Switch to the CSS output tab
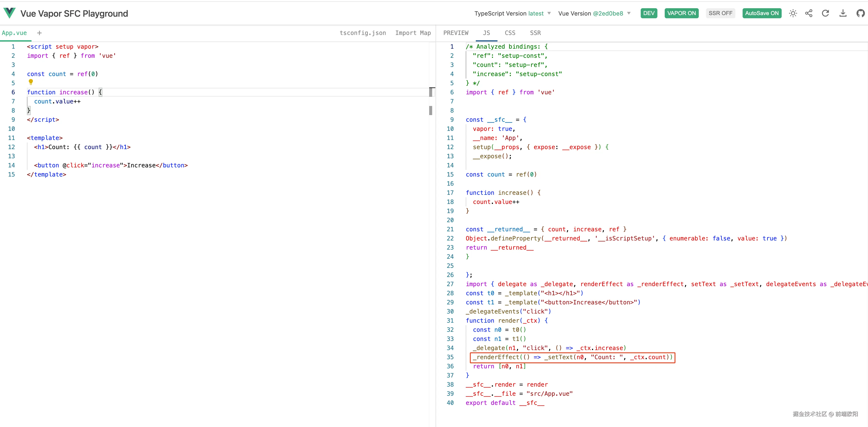The width and height of the screenshot is (868, 427). (510, 33)
